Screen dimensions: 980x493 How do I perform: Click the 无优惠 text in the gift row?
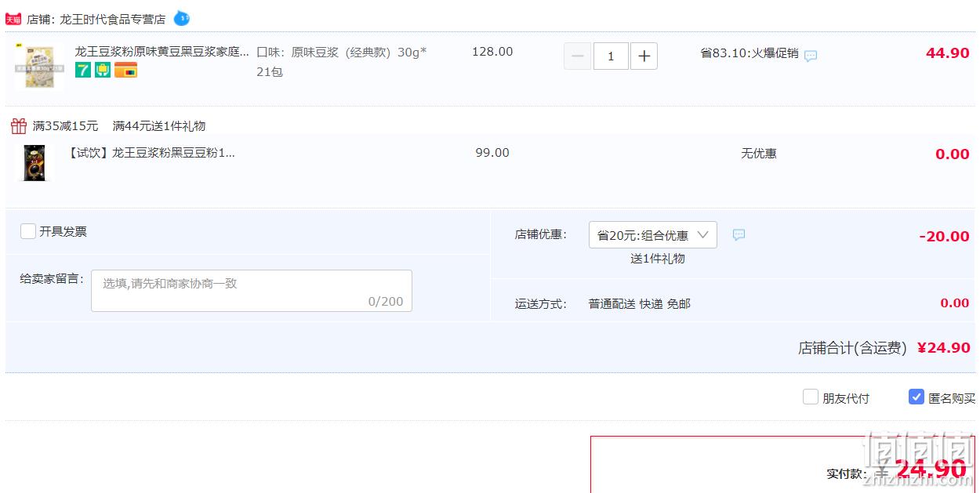tap(759, 154)
